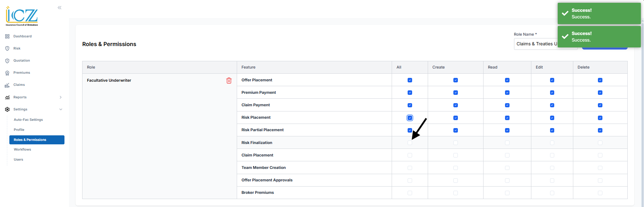This screenshot has height=207, width=644.
Task: Click the Risk shield icon
Action: 7,48
